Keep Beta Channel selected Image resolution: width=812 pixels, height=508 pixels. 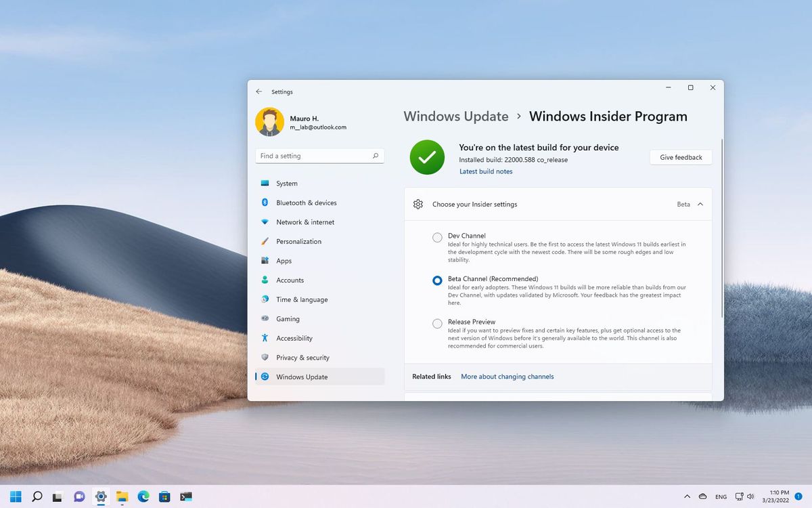pyautogui.click(x=437, y=280)
